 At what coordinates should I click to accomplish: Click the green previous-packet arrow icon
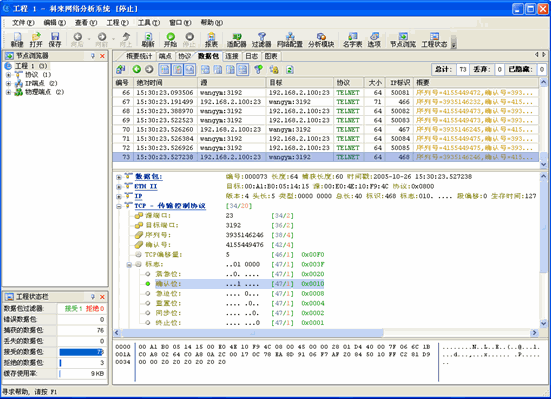pyautogui.click(x=137, y=69)
